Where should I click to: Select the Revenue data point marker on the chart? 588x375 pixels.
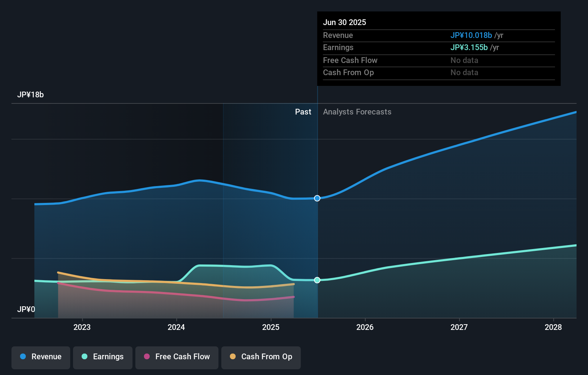317,198
